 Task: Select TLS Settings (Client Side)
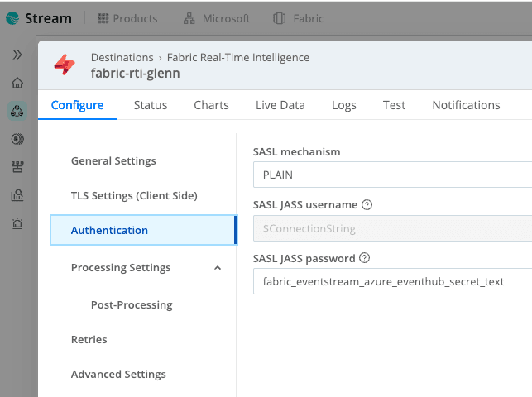point(134,196)
